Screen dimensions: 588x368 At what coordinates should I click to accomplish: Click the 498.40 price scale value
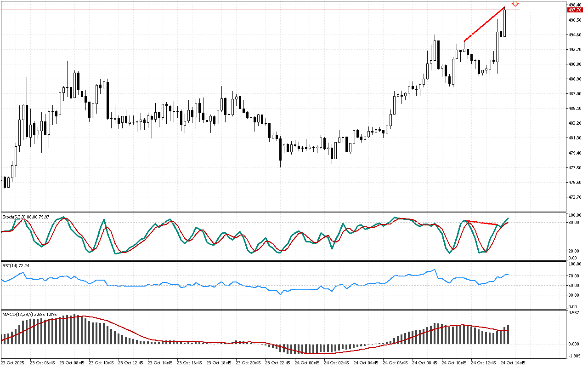(575, 5)
